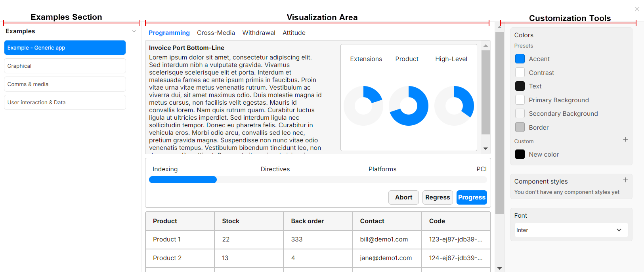Open the Inter font dropdown

click(571, 230)
